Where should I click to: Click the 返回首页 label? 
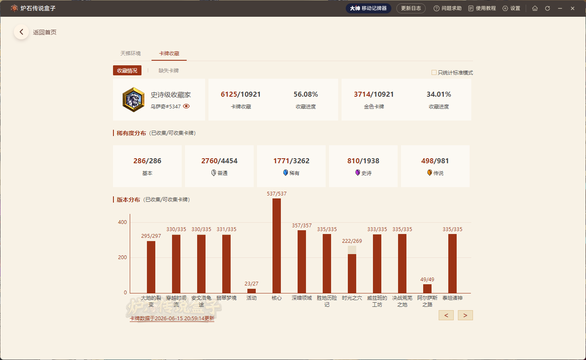pos(44,32)
